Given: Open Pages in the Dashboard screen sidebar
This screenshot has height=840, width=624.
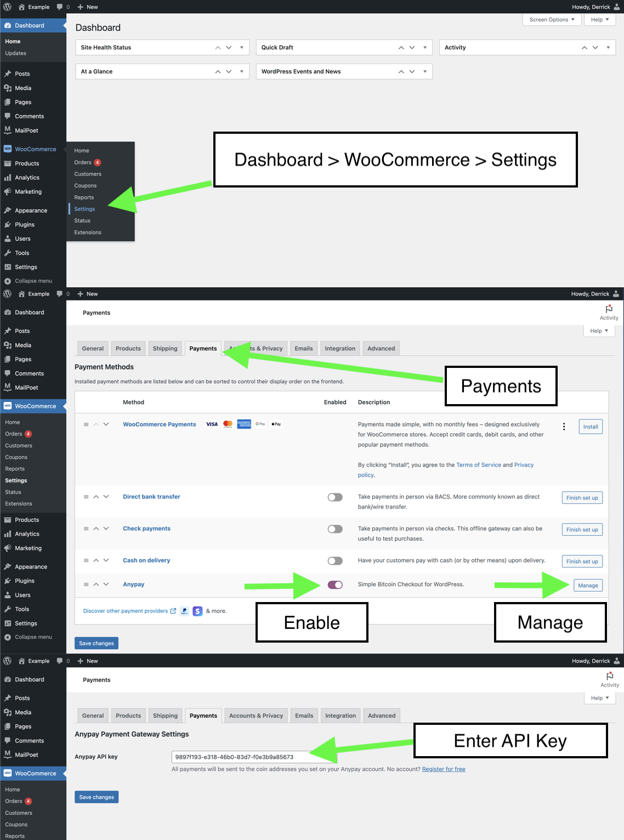Looking at the screenshot, I should (x=23, y=102).
